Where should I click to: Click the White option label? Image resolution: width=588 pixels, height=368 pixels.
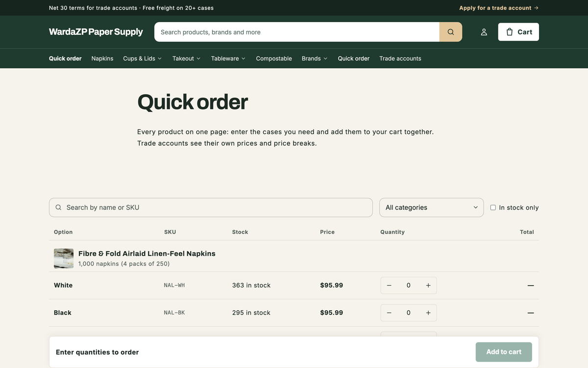[63, 285]
